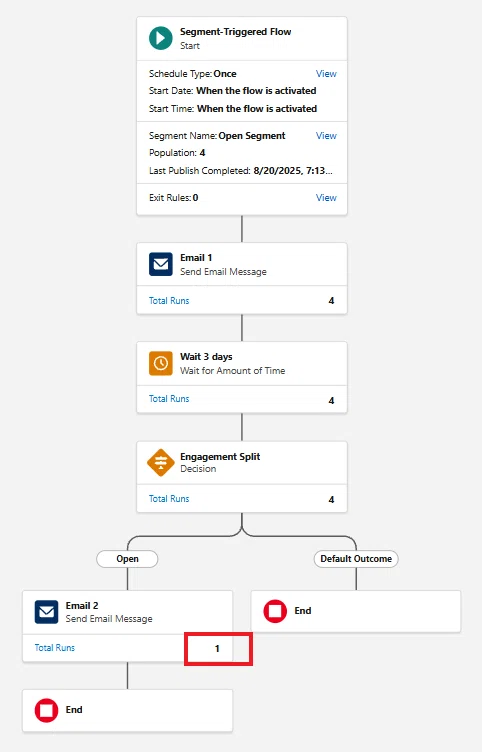Click the Segment-Triggered Flow title
The width and height of the screenshot is (482, 752).
[x=235, y=32]
